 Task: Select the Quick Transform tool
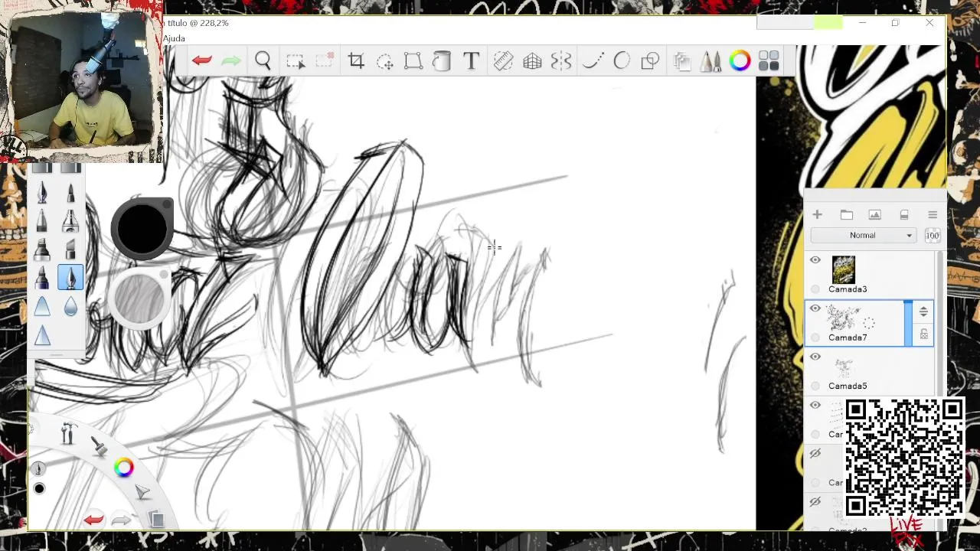pyautogui.click(x=384, y=61)
